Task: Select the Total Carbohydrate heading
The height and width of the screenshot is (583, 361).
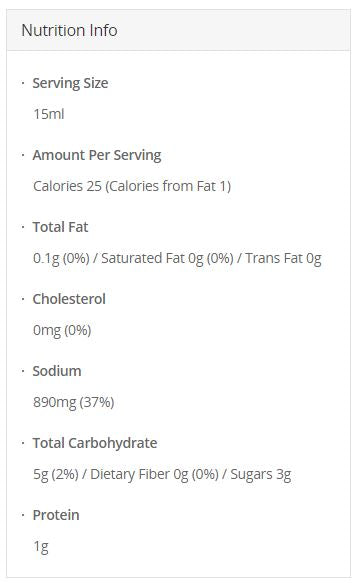Action: tap(95, 443)
